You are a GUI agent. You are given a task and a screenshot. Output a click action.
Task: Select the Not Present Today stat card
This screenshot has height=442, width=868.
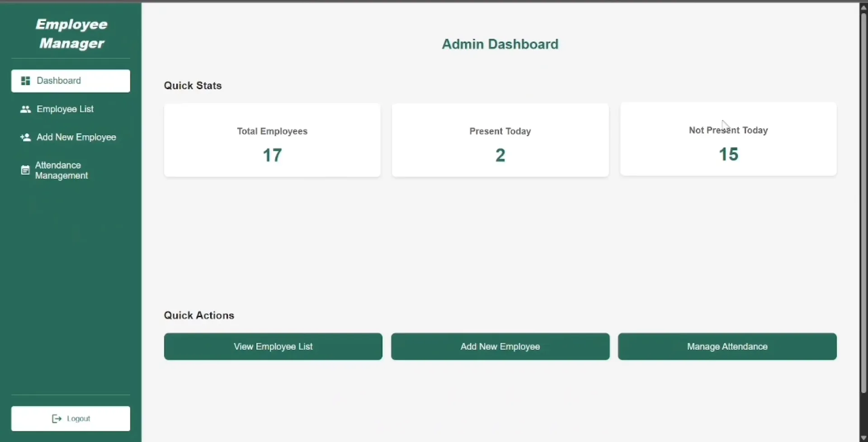coord(728,139)
